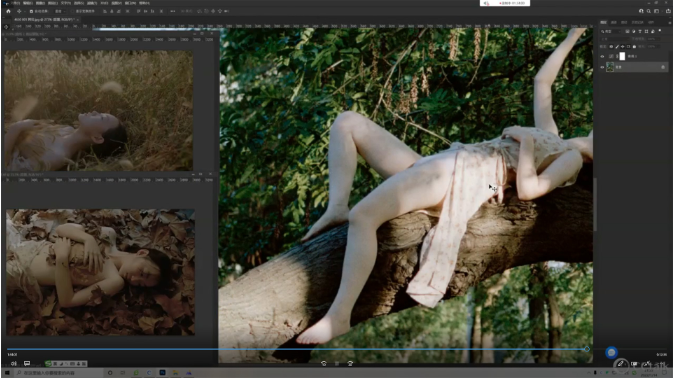Switch to the fourth tab in the layers panel group
The width and height of the screenshot is (673, 379).
637,22
